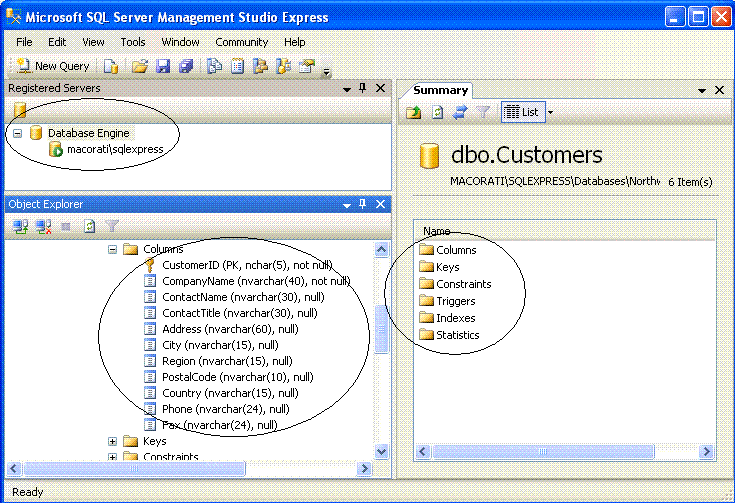This screenshot has width=735, height=503.
Task: Select macorati\sqlexpress server
Action: [x=115, y=150]
